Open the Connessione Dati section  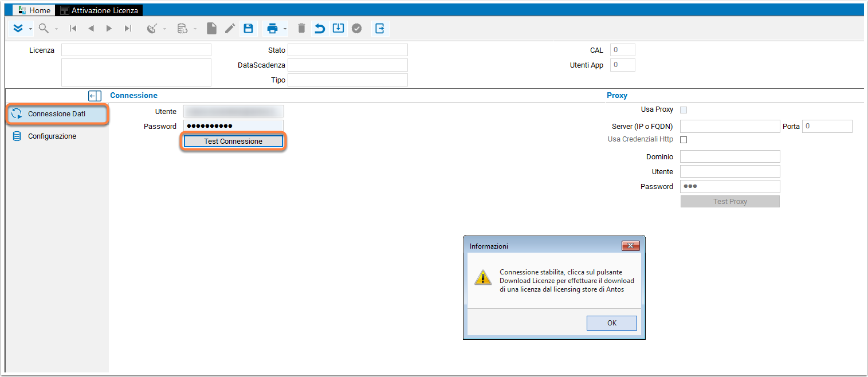[x=57, y=114]
